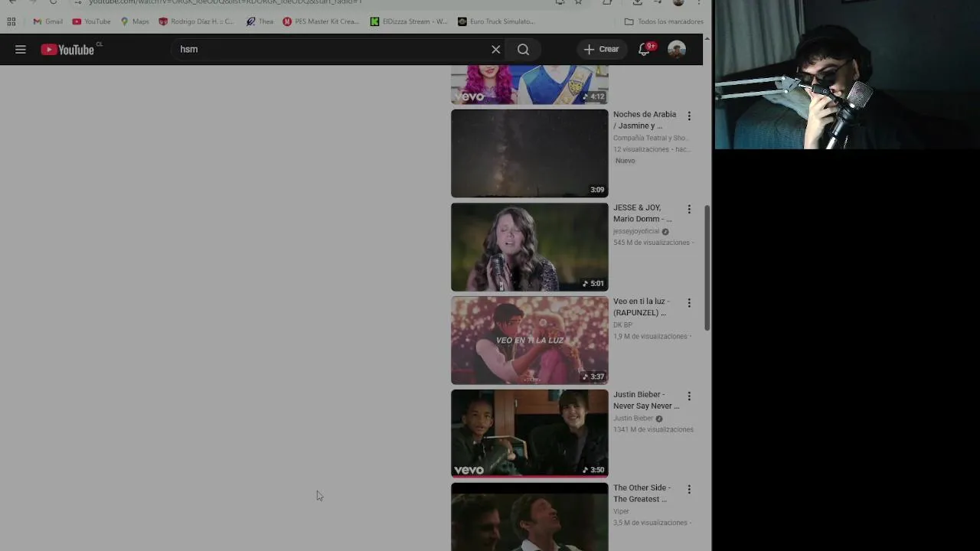Open the YouTube guide hamburger menu

(x=21, y=49)
